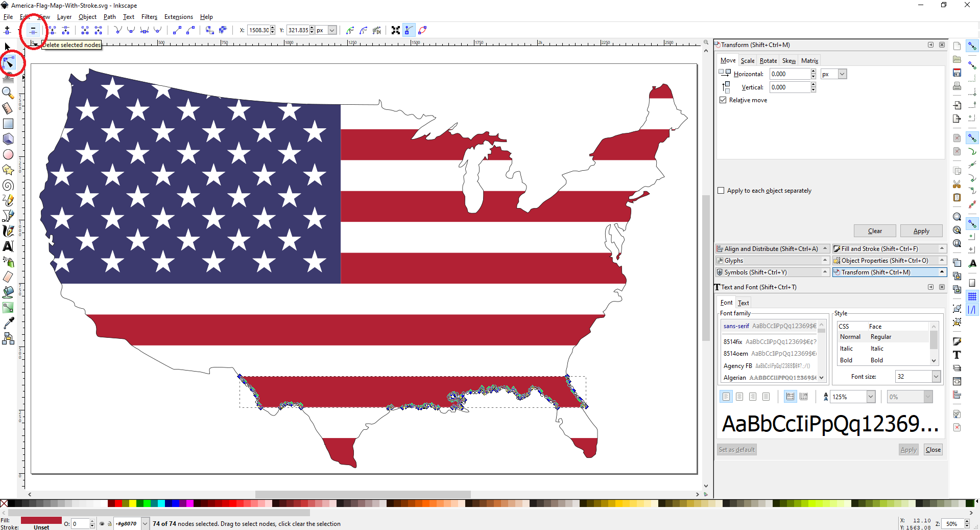Make selected segments straight lines
The height and width of the screenshot is (530, 980).
coord(177,30)
